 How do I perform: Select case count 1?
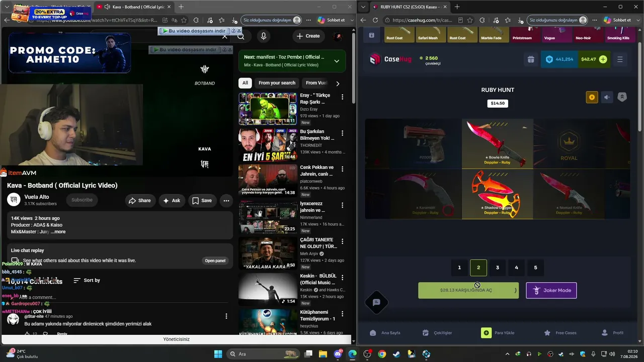pyautogui.click(x=459, y=267)
